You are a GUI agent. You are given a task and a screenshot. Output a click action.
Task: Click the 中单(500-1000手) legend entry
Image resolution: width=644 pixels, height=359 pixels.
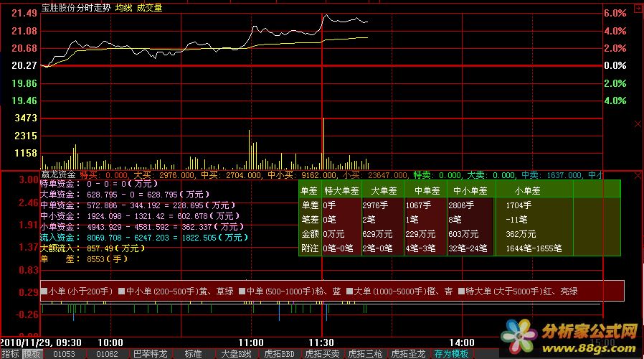coord(290,292)
